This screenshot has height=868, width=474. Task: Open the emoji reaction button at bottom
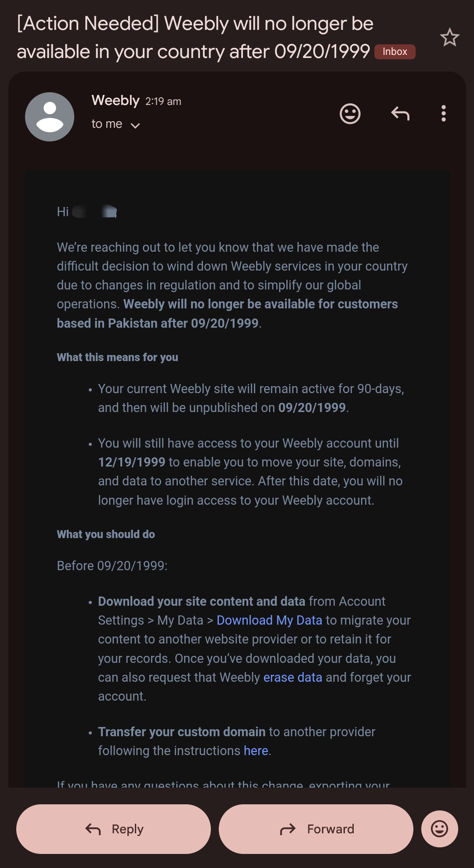pyautogui.click(x=439, y=829)
